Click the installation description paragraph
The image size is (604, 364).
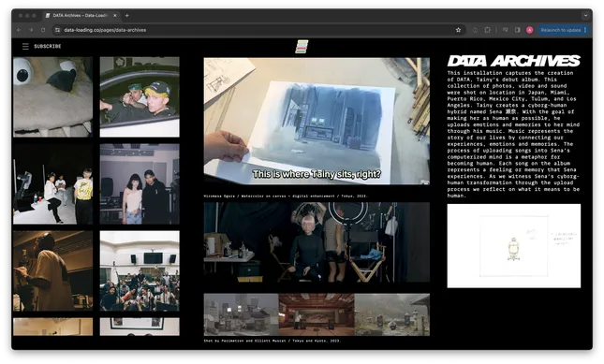point(513,135)
